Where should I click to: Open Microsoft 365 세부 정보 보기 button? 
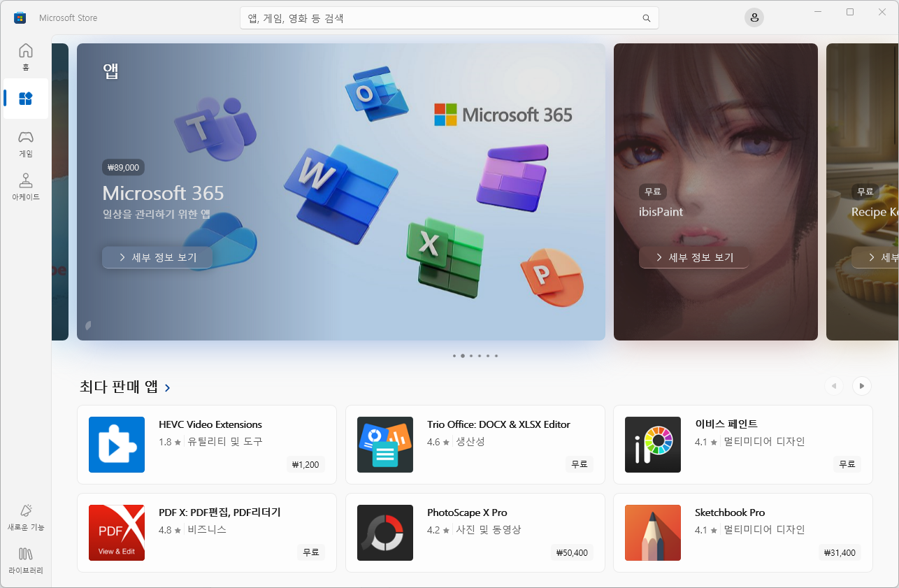pos(157,257)
